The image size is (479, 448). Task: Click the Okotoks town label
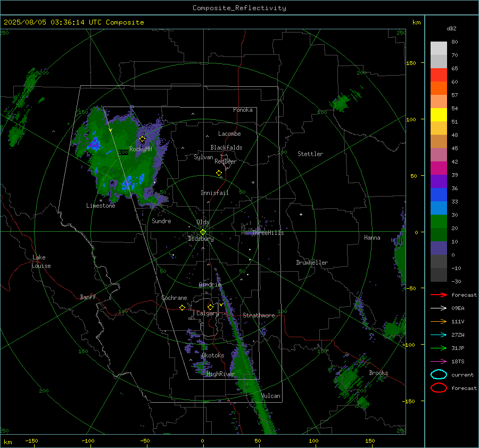(213, 355)
